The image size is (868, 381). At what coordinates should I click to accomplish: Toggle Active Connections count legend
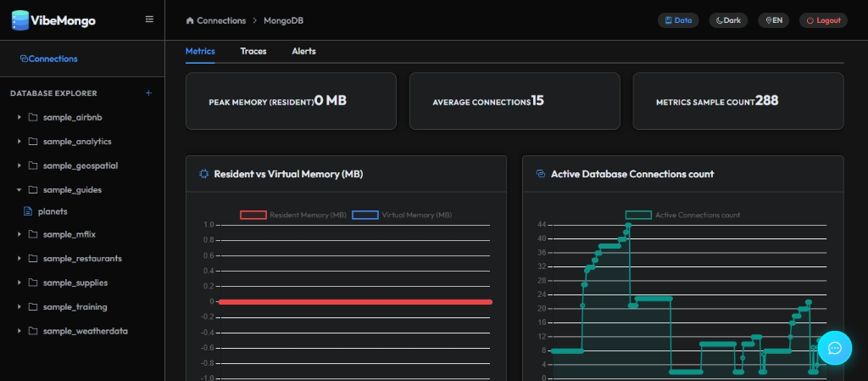click(x=682, y=215)
